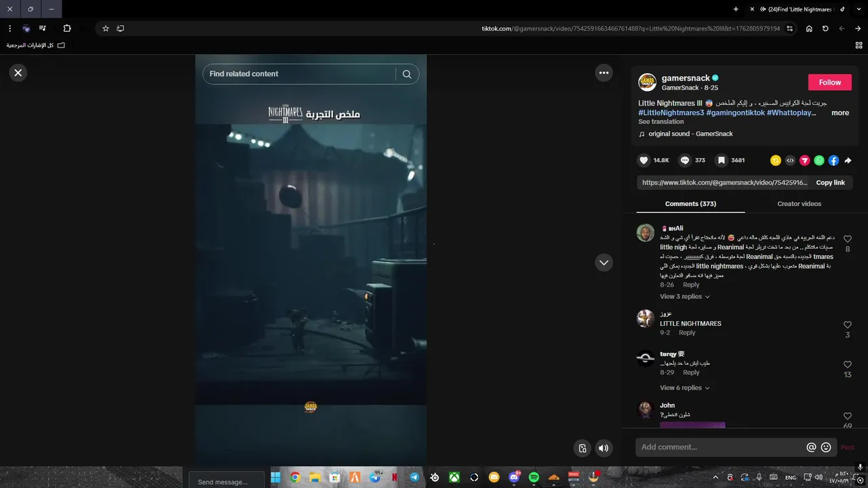Open Spotify from the taskbar
The width and height of the screenshot is (868, 488).
point(534,478)
